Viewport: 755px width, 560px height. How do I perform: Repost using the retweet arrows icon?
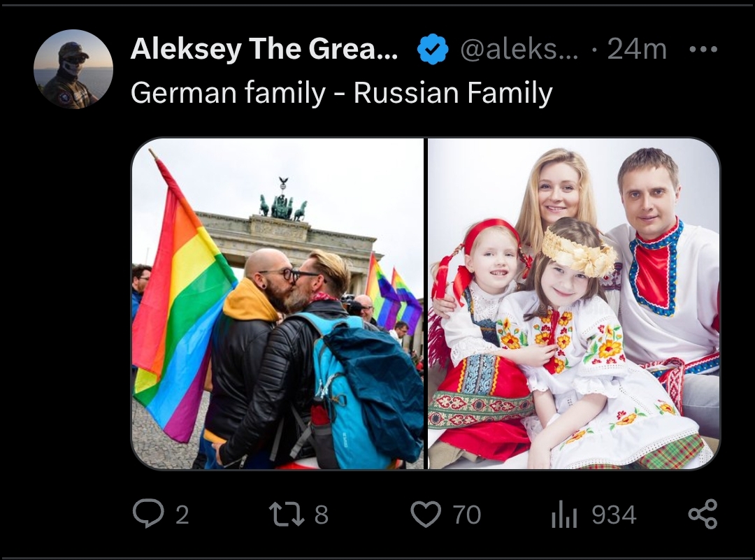[287, 514]
